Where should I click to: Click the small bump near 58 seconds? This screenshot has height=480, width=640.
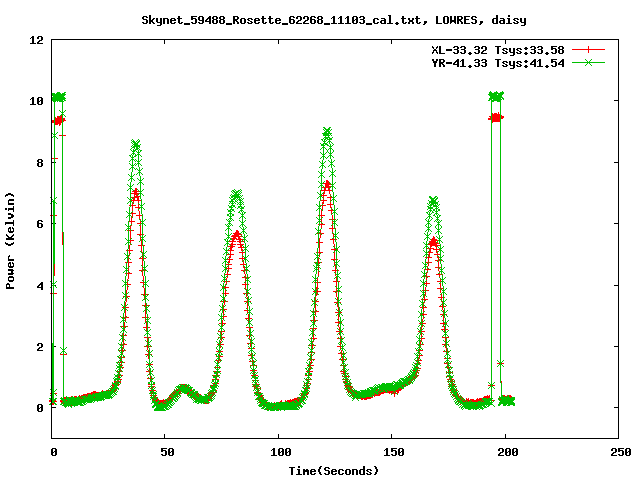(x=184, y=388)
